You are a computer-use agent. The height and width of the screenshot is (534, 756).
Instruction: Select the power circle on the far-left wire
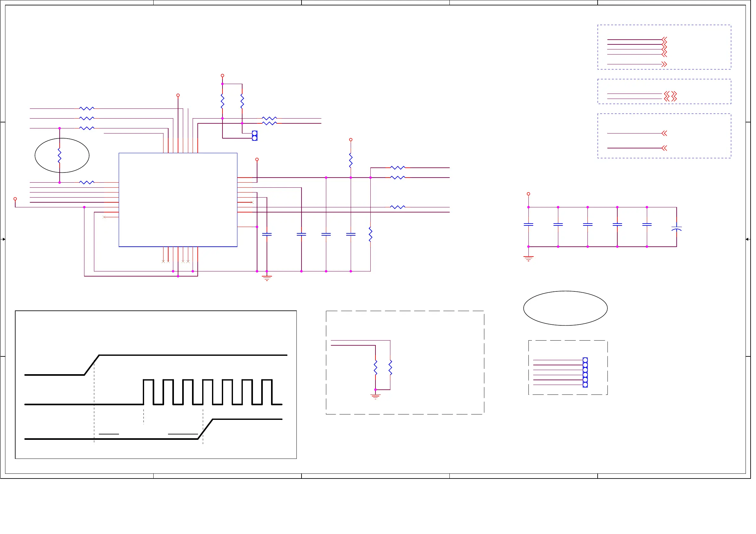coord(15,199)
